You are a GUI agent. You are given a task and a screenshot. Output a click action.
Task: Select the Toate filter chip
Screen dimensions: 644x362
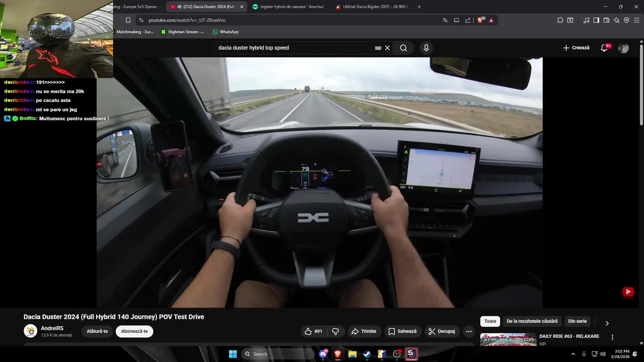(x=490, y=321)
